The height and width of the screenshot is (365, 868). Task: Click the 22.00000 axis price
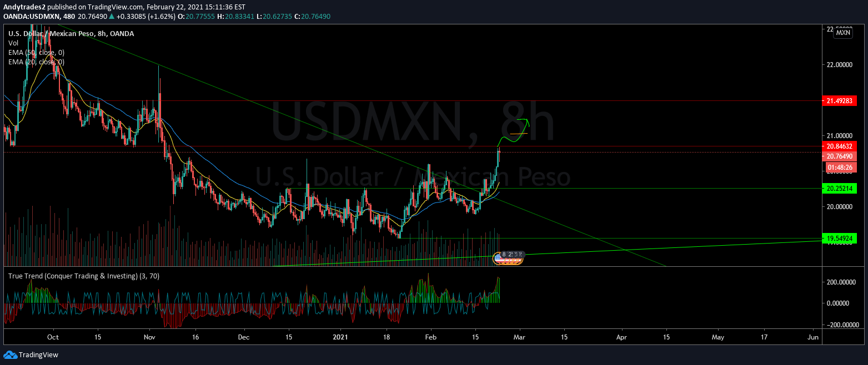[839, 65]
